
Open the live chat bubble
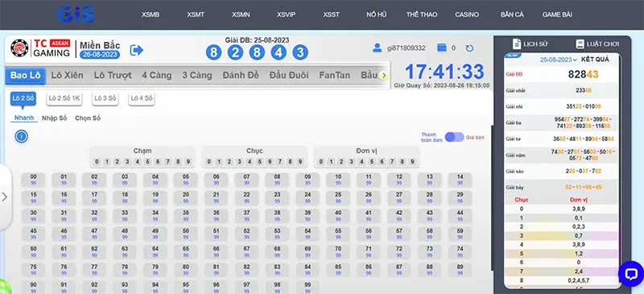tap(630, 274)
